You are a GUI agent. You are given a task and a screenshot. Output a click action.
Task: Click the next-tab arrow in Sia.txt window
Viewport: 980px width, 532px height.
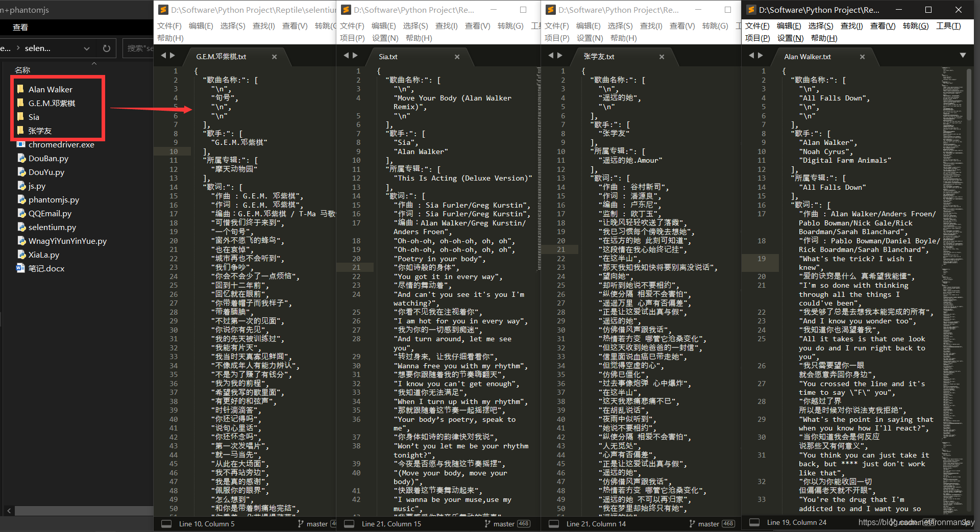(x=355, y=56)
